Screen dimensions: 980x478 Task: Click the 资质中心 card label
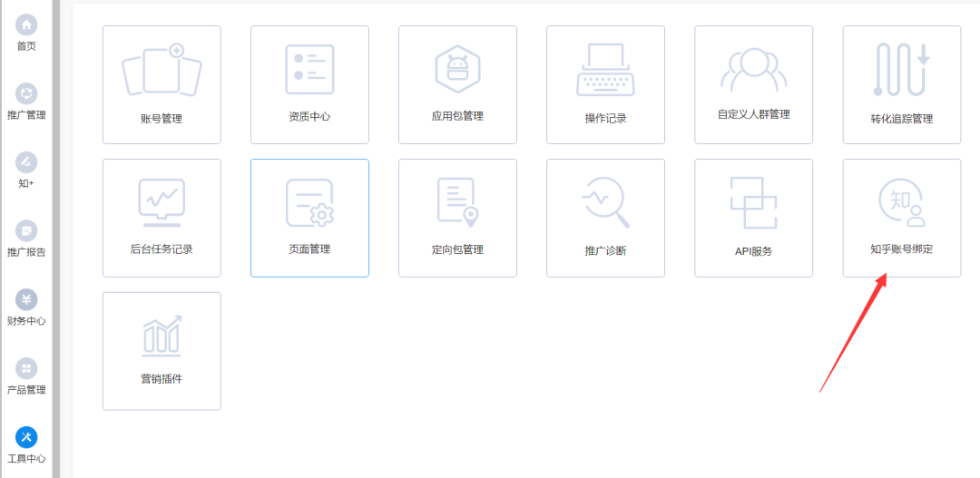[x=309, y=117]
